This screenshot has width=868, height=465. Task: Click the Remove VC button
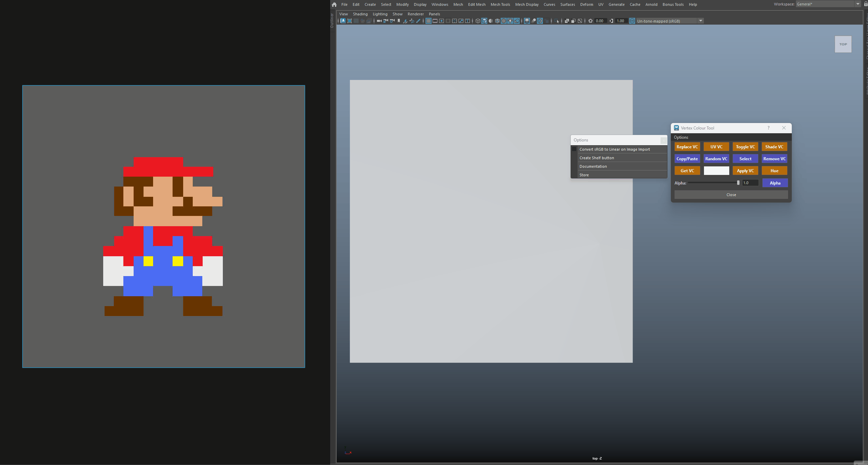(774, 159)
